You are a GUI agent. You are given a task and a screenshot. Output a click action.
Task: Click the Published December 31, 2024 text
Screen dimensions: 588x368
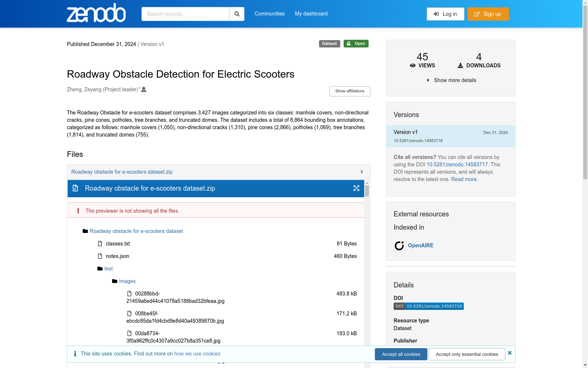pos(101,44)
